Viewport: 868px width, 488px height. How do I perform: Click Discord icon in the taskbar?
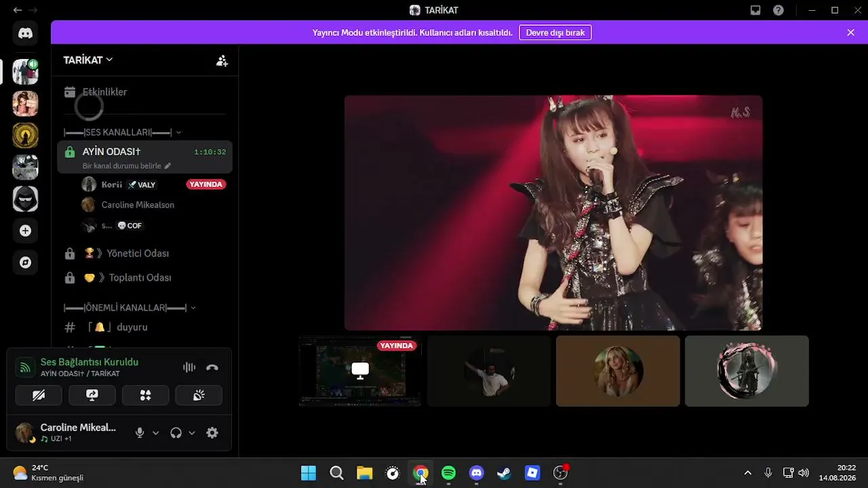(x=477, y=473)
